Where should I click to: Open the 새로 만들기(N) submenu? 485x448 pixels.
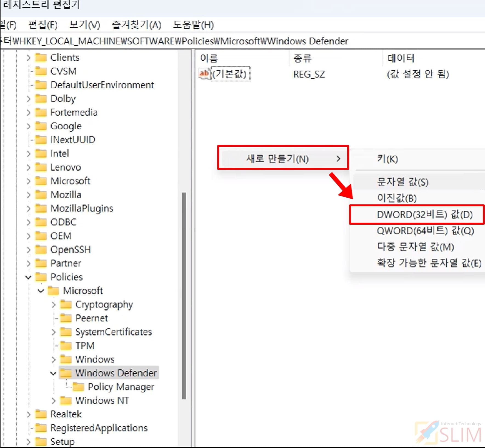coord(283,159)
